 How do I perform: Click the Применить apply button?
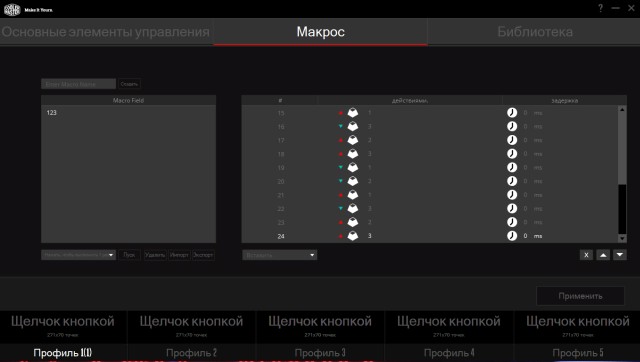[580, 296]
